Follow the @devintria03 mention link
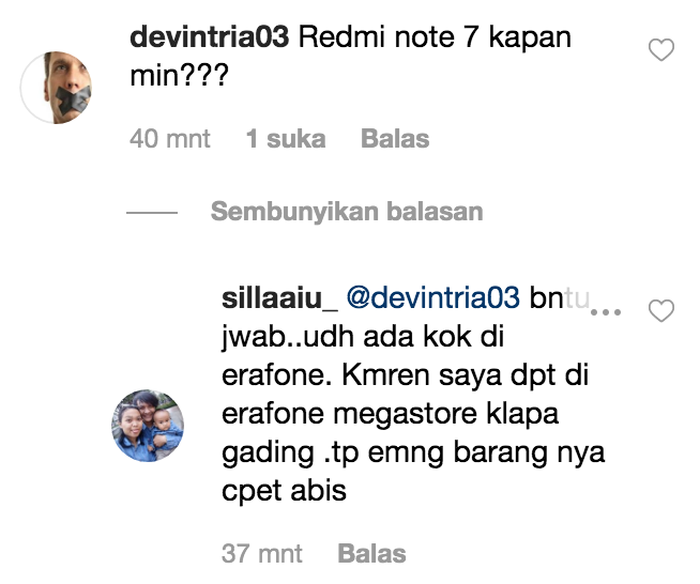700x584 pixels. point(433,298)
